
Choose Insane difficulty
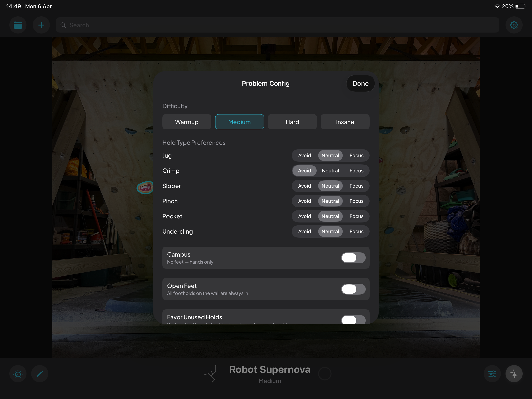point(345,122)
